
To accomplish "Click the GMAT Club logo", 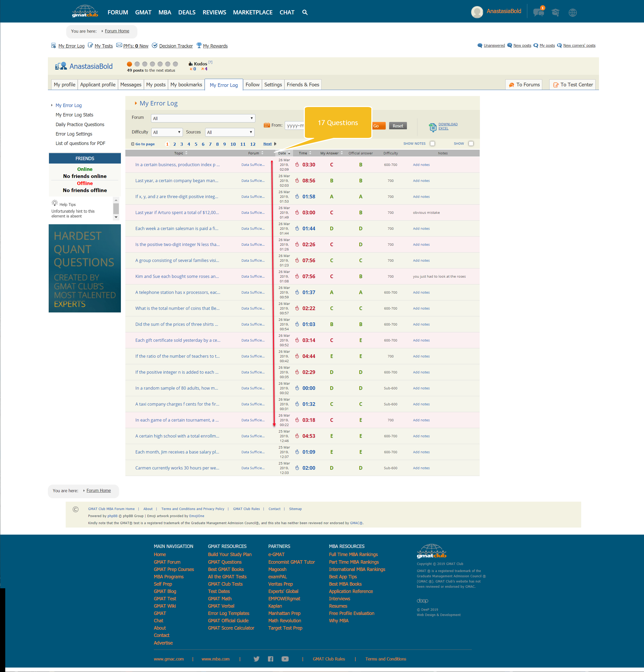I will (x=85, y=11).
